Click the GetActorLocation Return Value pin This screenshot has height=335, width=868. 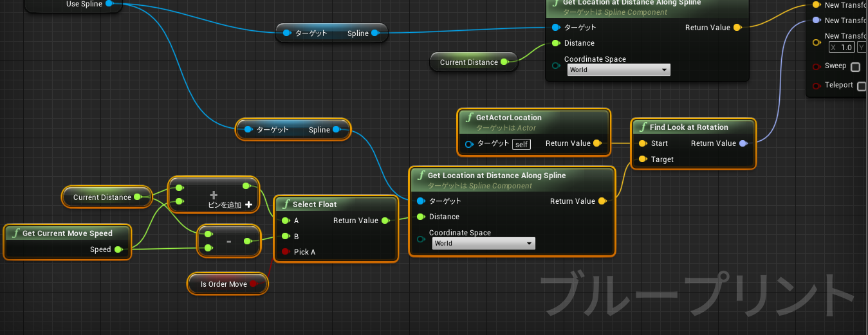click(597, 143)
